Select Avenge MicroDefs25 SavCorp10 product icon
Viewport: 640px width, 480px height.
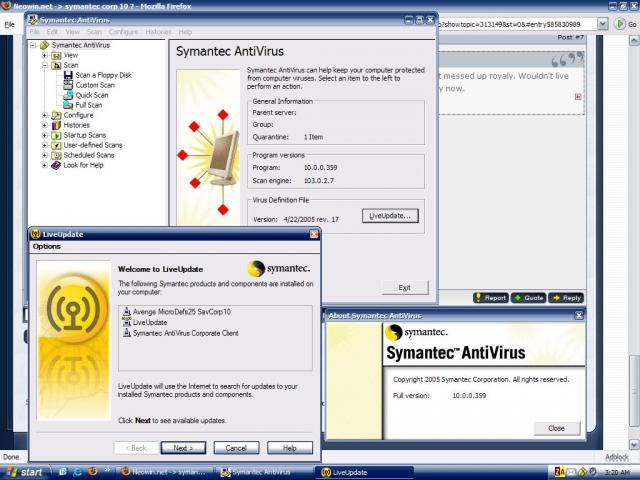127,312
